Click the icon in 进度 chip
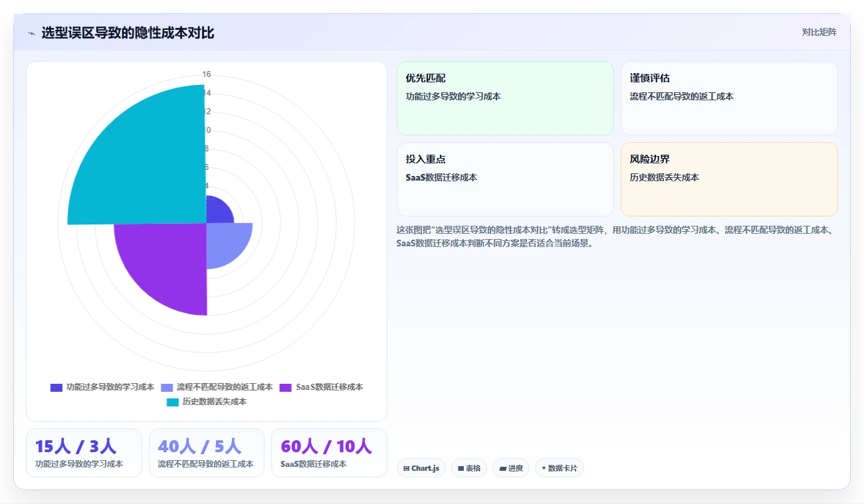Screen dimensions: 864x504 click(x=502, y=468)
